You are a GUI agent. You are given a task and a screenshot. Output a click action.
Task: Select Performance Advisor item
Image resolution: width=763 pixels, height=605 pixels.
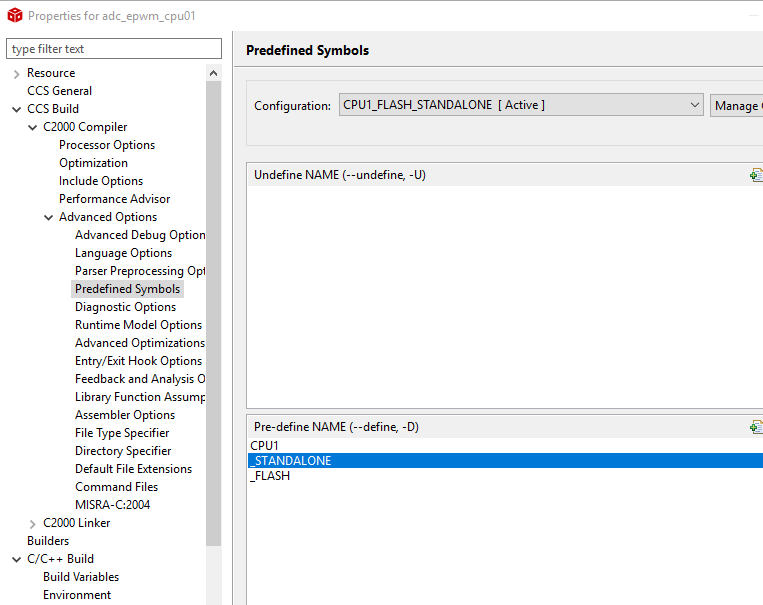click(115, 199)
